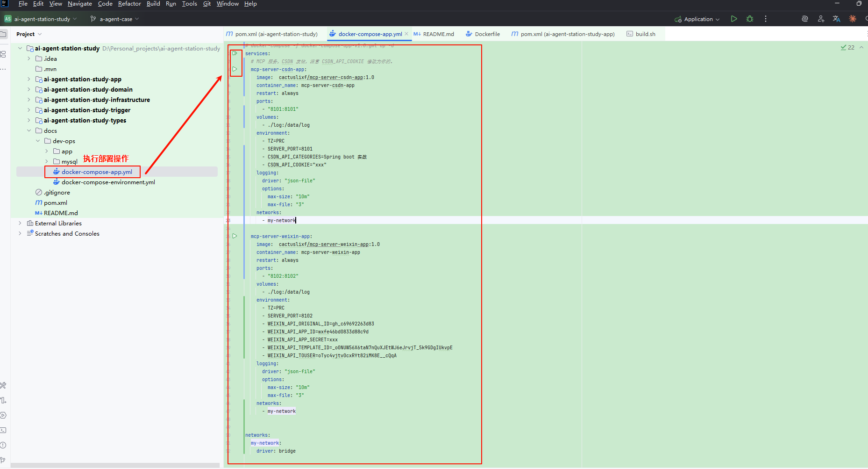Open the translate icon in top toolbar

[x=836, y=19]
